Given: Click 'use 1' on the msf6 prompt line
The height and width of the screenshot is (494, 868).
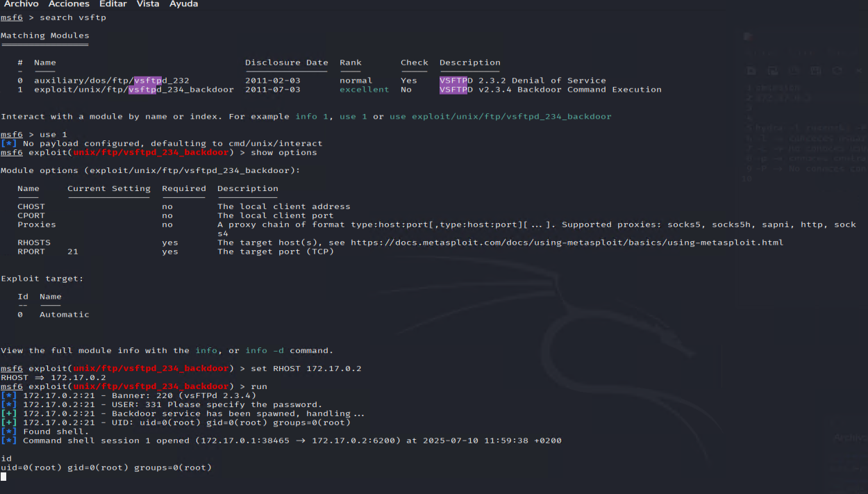Looking at the screenshot, I should tap(53, 134).
